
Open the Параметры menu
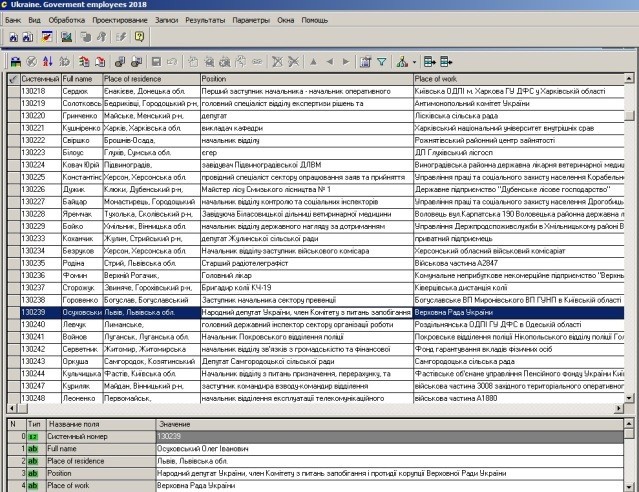250,19
